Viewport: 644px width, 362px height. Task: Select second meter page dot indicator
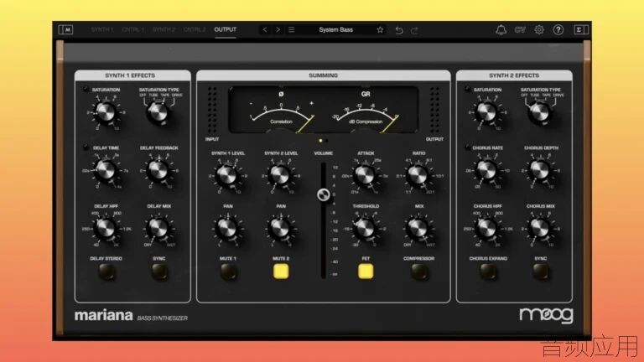point(326,141)
